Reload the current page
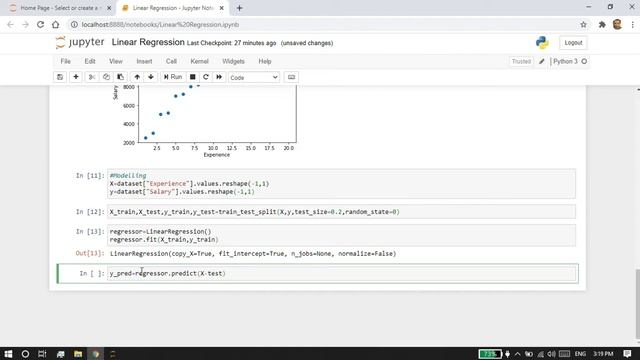 (40, 24)
